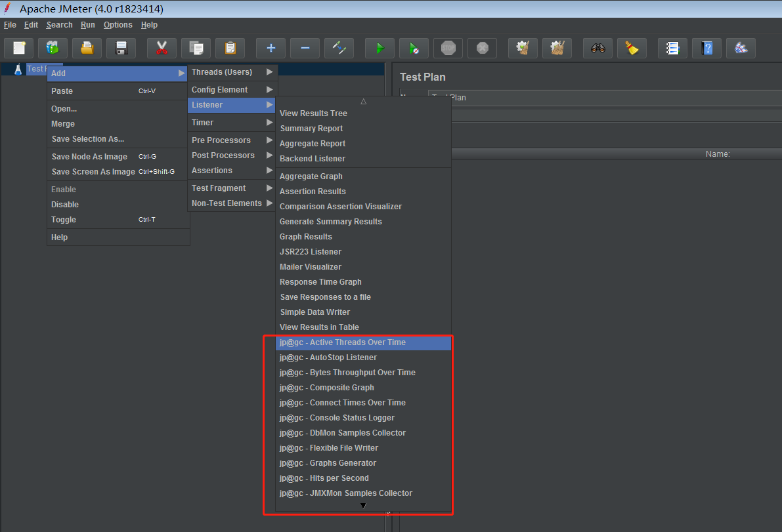Viewport: 782px width, 532px height.
Task: Open the Templates toolbar icon
Action: click(x=53, y=48)
